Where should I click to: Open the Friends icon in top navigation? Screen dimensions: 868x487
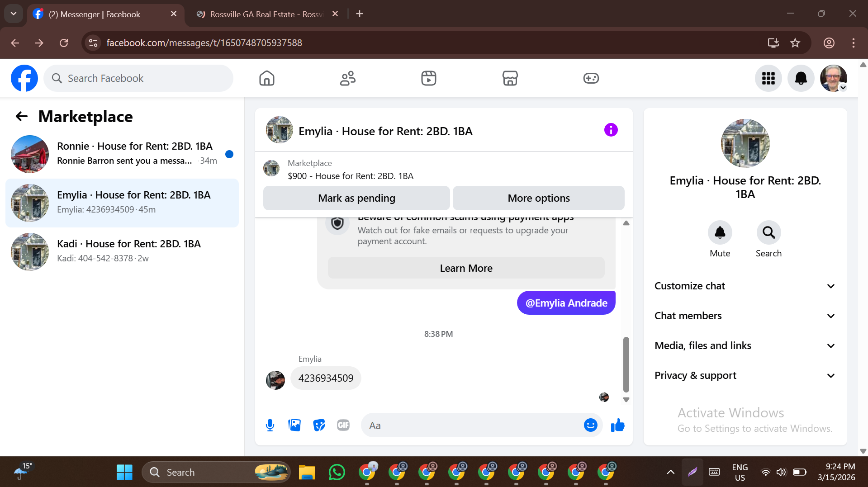point(348,78)
